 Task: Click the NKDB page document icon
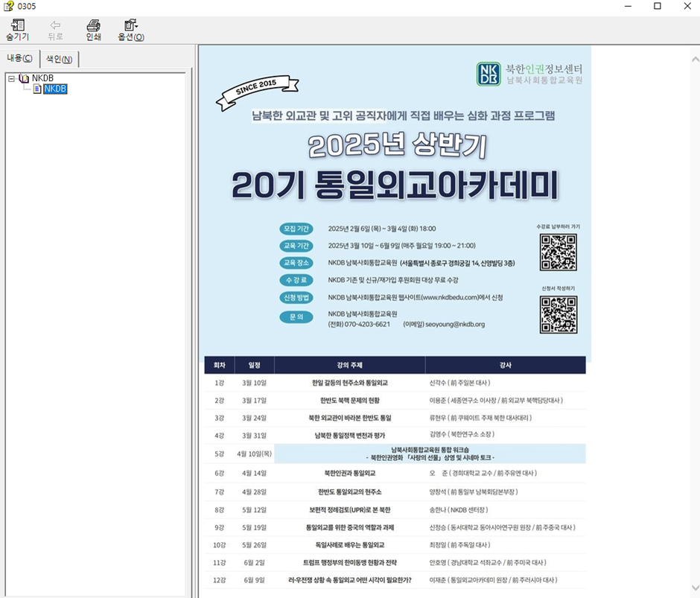[x=37, y=89]
